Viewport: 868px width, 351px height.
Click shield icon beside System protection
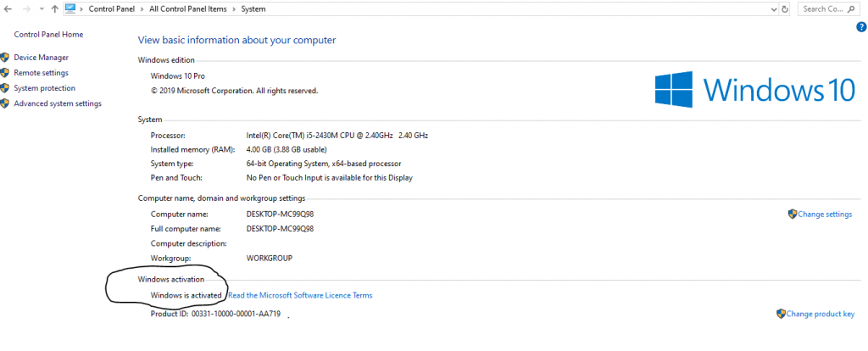pyautogui.click(x=5, y=88)
